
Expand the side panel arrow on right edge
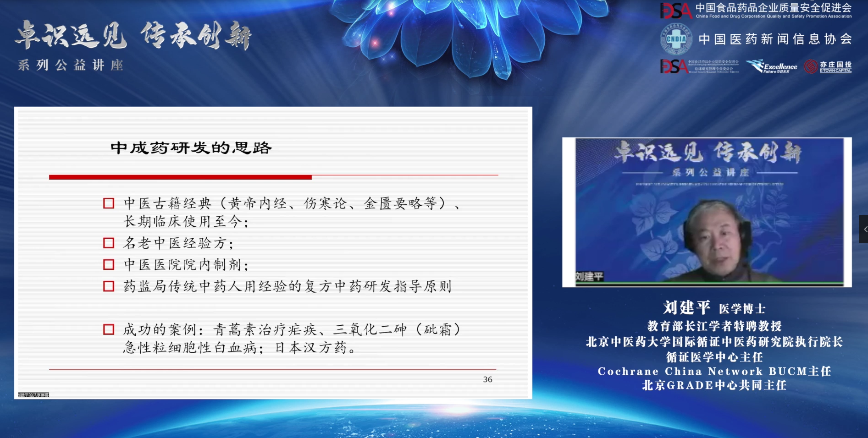point(864,229)
